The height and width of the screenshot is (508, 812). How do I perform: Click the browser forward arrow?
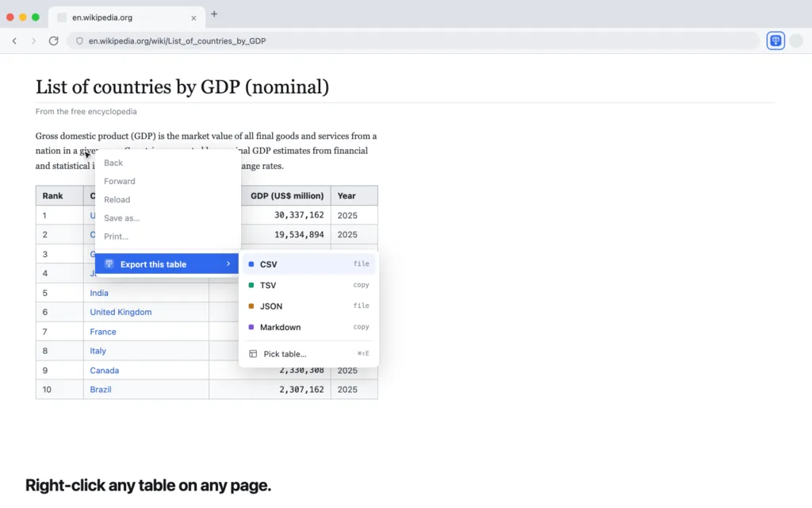tap(33, 41)
